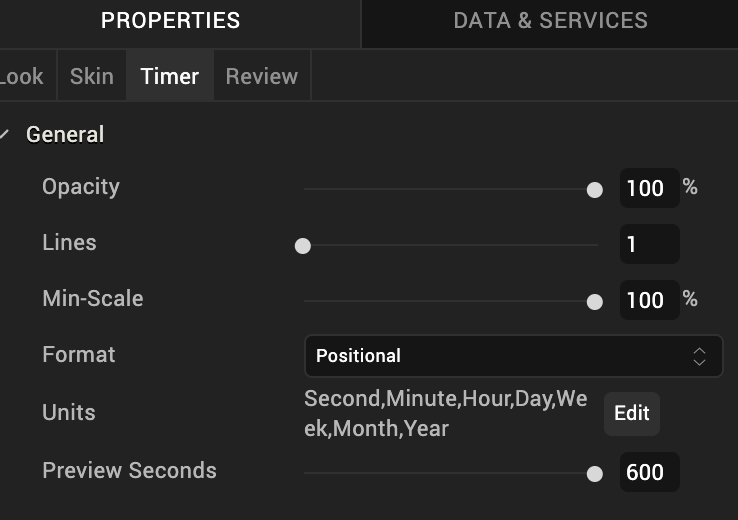Screen dimensions: 738x520
Task: Click the Opacity slider handle
Action: (595, 190)
